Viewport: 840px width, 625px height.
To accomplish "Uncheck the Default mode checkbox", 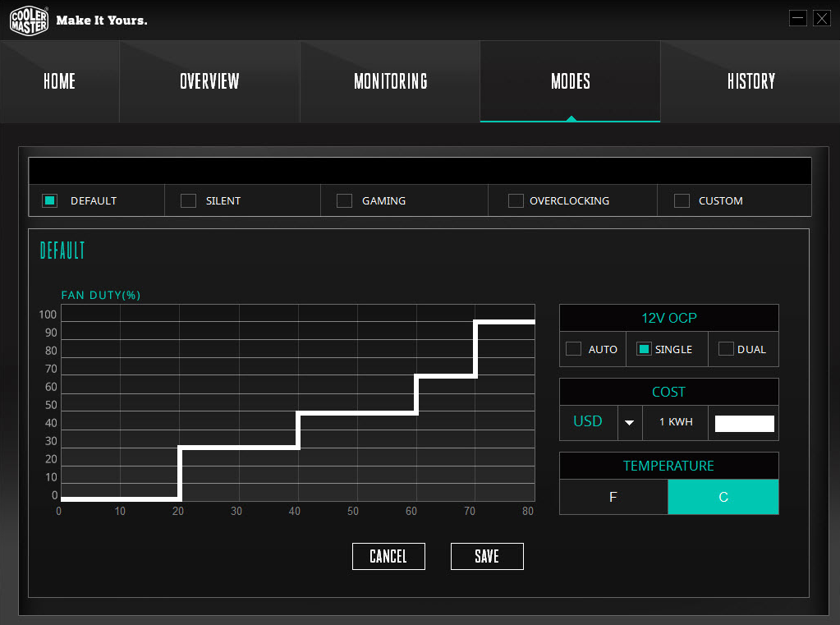I will tap(50, 200).
